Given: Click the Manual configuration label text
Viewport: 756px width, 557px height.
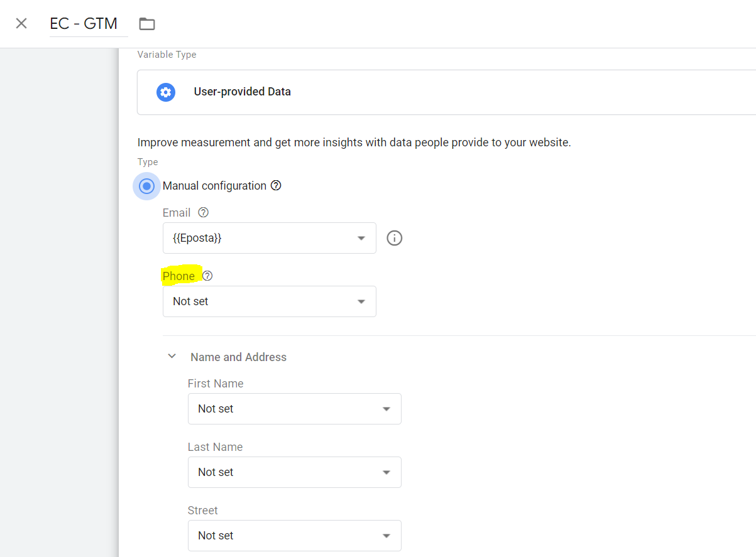Looking at the screenshot, I should [214, 186].
